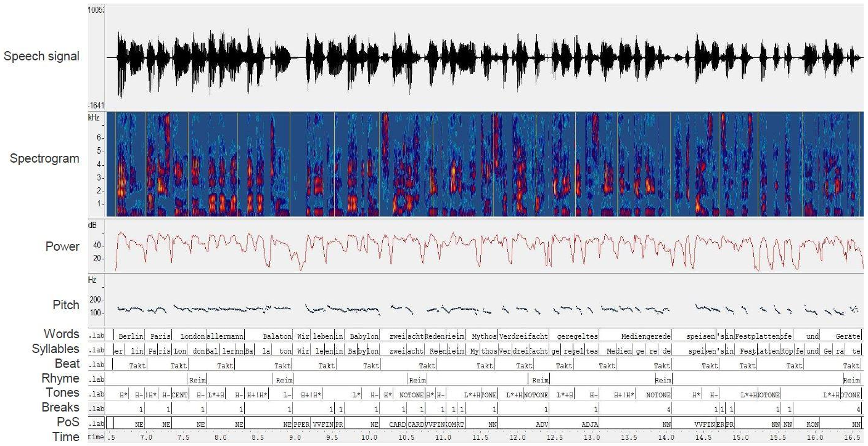This screenshot has width=868, height=446.
Task: Select the 'KON' part-of-speech tag
Action: [813, 424]
